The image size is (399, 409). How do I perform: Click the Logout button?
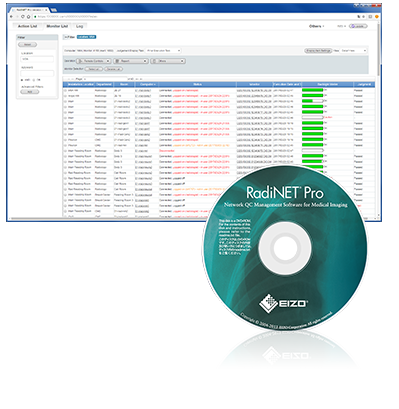tap(358, 26)
